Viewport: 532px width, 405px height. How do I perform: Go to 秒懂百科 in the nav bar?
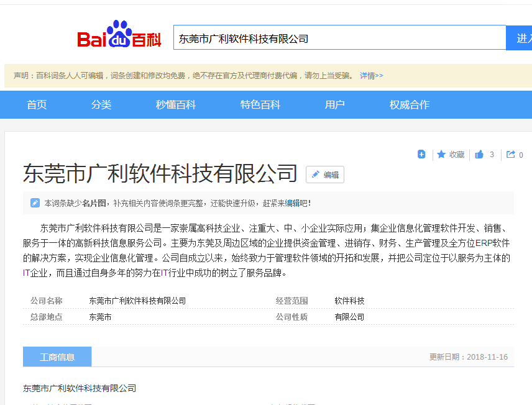click(176, 104)
